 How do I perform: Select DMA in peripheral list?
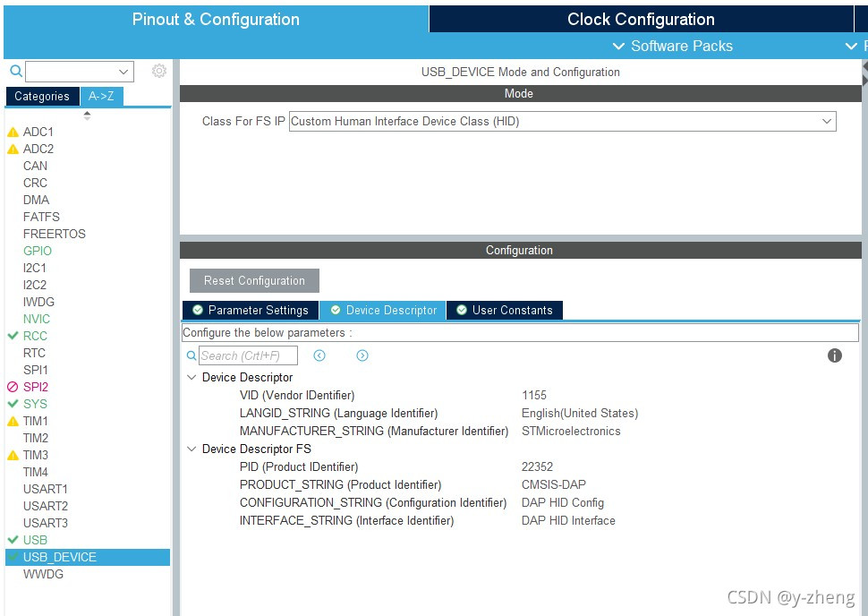click(36, 200)
